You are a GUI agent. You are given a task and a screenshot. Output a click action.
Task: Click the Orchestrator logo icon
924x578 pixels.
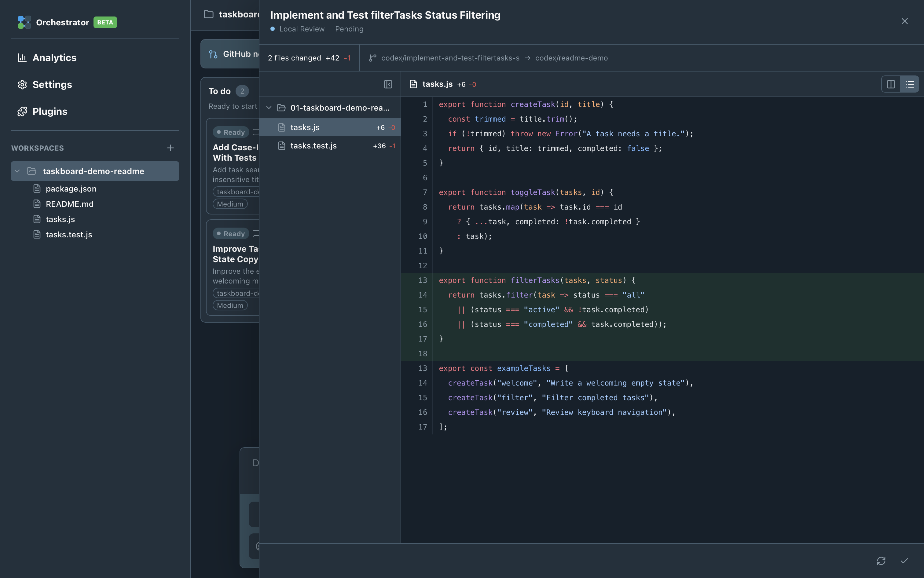click(24, 22)
